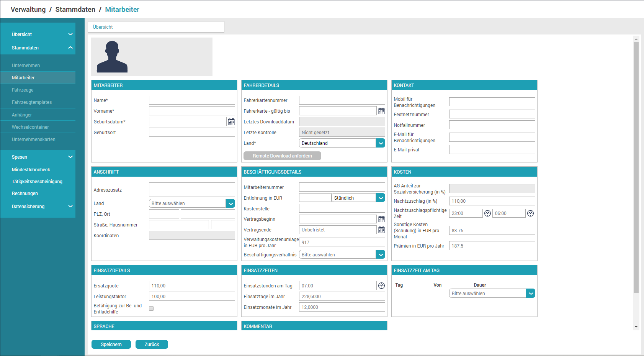Open clock picker for Nachtzuschlag end 06:00
Viewport: 644px width, 356px height.
point(530,213)
